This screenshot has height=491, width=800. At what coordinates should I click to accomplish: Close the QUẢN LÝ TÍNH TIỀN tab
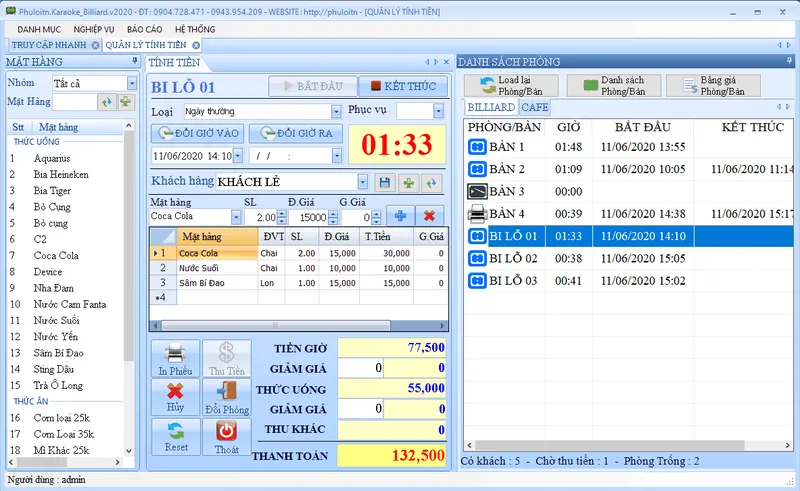tap(196, 45)
